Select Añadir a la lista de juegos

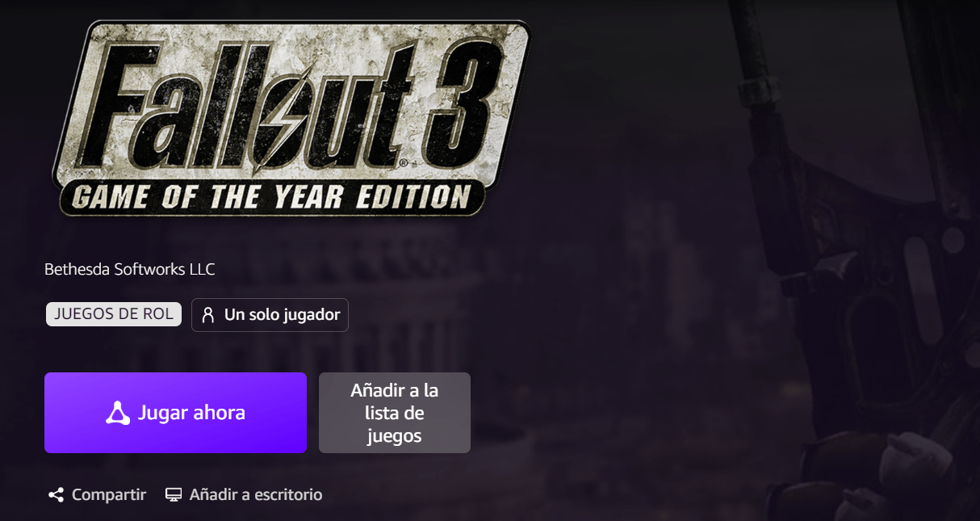pyautogui.click(x=395, y=413)
